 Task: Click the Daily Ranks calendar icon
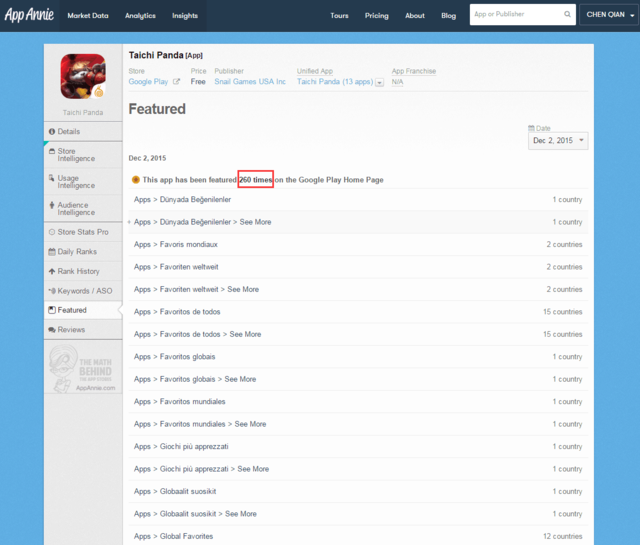point(52,251)
